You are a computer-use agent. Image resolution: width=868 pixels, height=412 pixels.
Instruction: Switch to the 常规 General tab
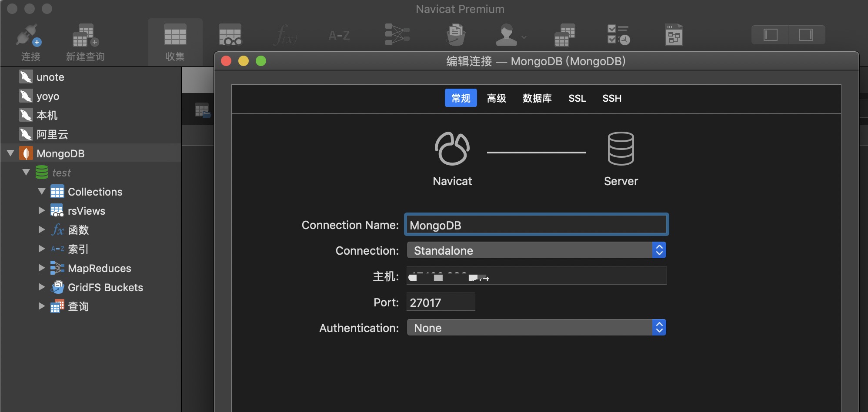pyautogui.click(x=461, y=98)
